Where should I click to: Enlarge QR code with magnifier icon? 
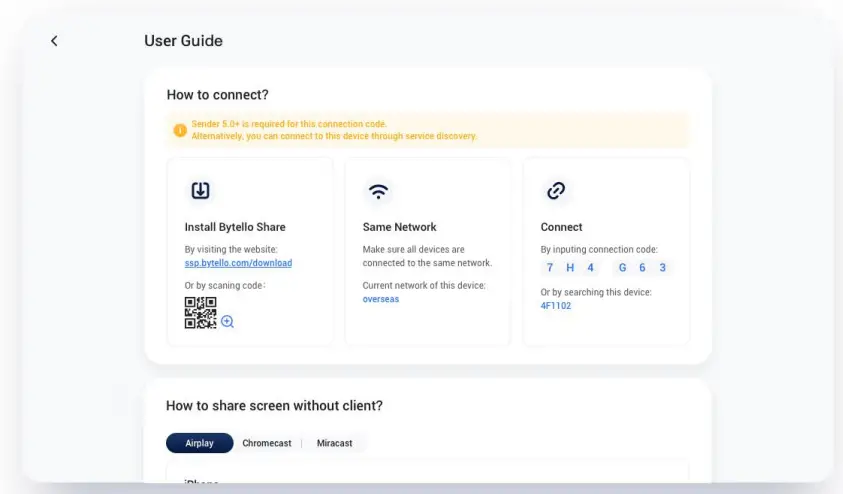(x=227, y=321)
